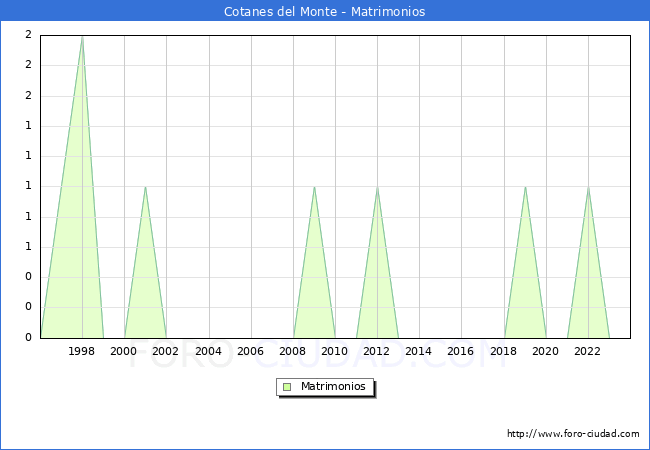Click the 2010 x-axis label

coord(335,351)
